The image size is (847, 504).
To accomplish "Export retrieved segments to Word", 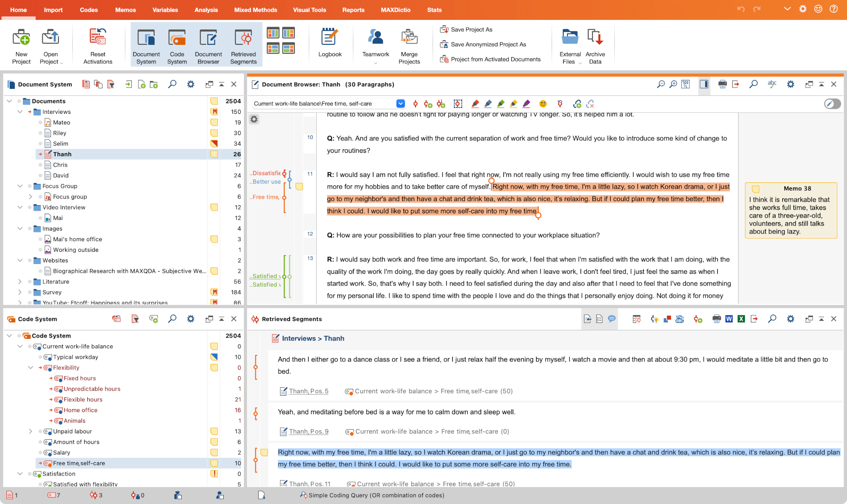I will [x=729, y=319].
